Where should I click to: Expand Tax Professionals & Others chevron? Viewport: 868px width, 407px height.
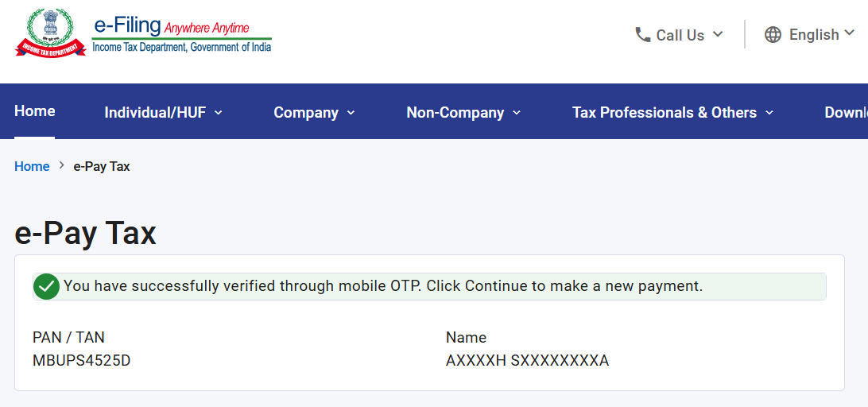point(769,113)
